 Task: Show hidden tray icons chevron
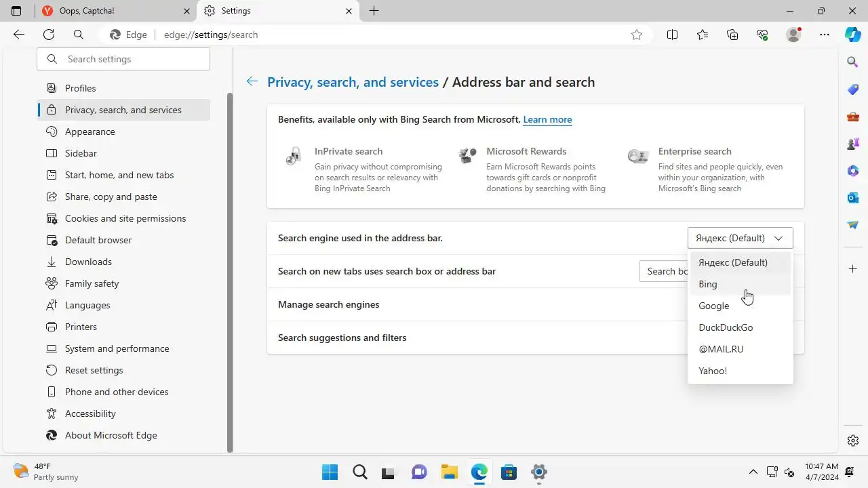(x=753, y=472)
